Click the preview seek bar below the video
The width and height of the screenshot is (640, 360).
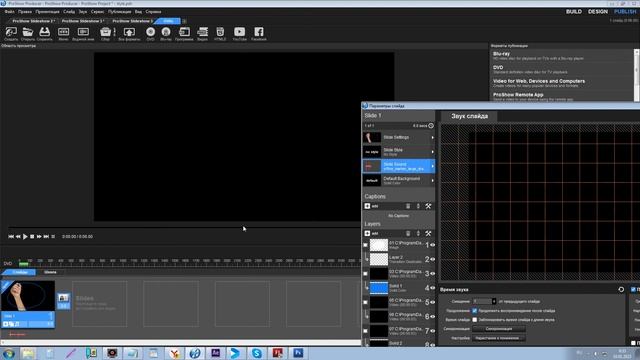tap(184, 227)
